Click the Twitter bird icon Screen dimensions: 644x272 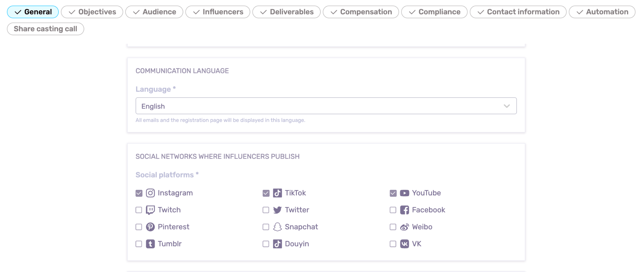(x=277, y=210)
